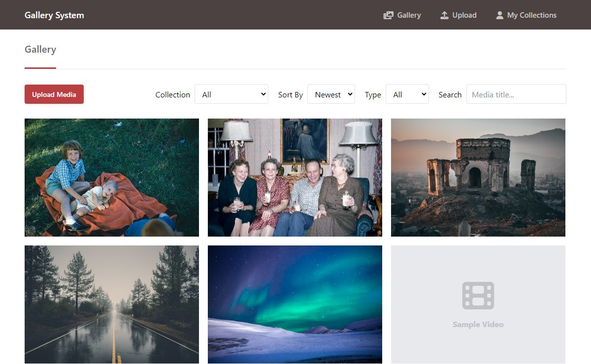
Task: Click the My Collections user icon
Action: 499,15
